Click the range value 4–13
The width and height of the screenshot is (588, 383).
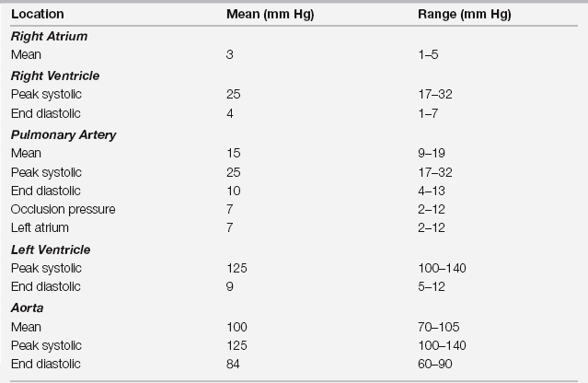click(x=429, y=191)
